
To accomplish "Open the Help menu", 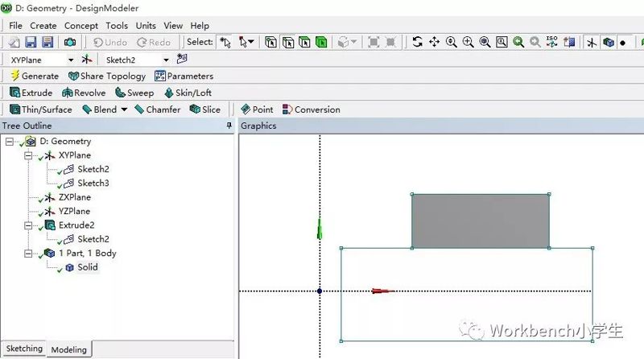I will coord(200,26).
